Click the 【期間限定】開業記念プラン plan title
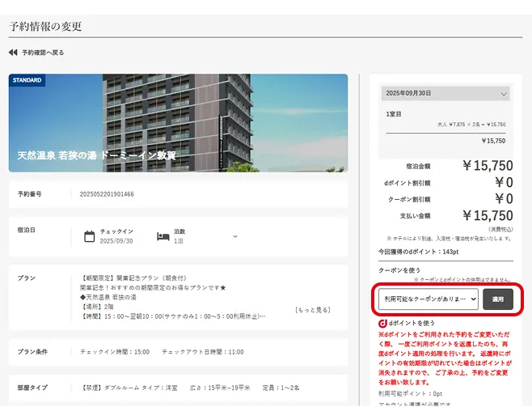The height and width of the screenshot is (420, 532). (x=133, y=278)
